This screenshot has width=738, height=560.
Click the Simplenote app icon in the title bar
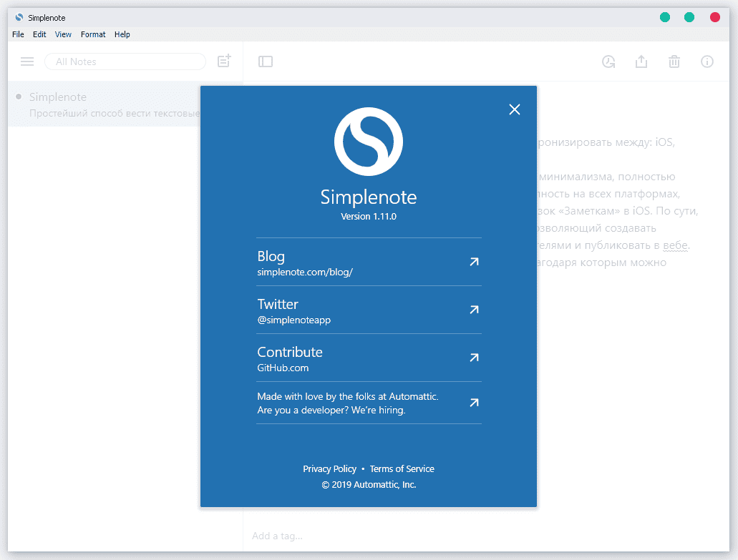point(19,18)
